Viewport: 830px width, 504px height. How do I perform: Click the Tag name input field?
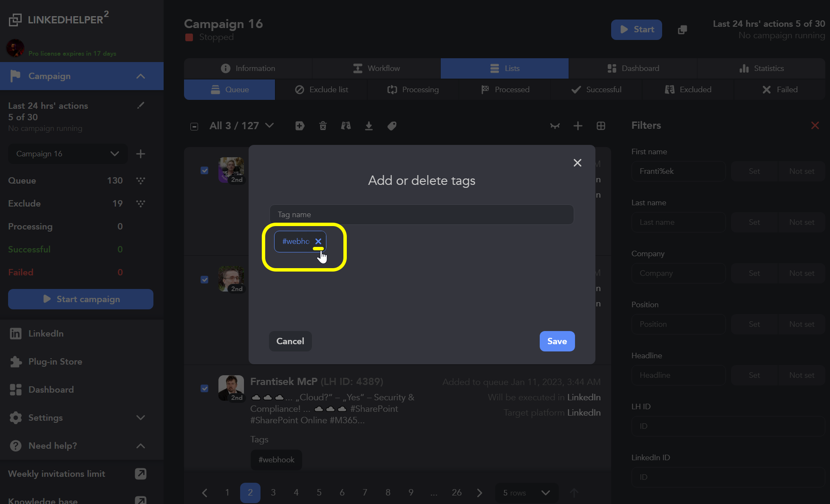[x=422, y=215]
